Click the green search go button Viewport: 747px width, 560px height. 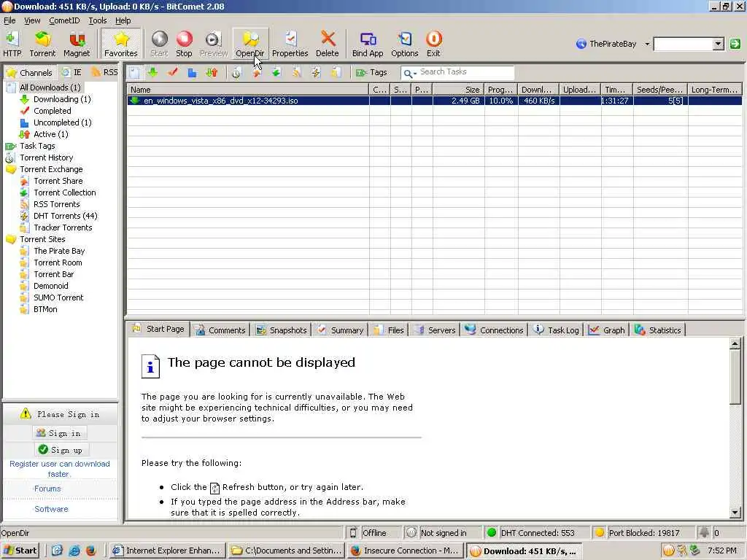(x=735, y=44)
